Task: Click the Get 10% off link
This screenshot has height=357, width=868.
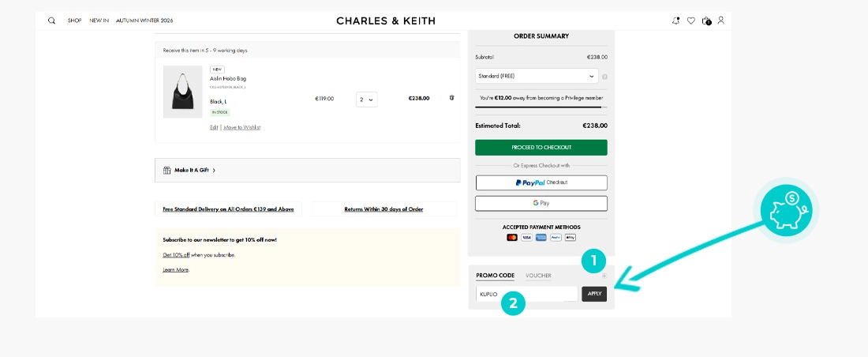Action: (x=176, y=255)
